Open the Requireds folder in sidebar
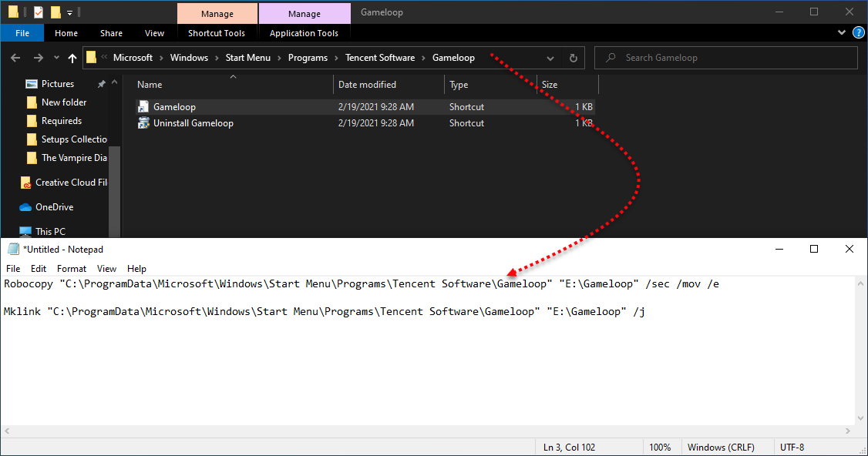Viewport: 868px width, 456px height. click(62, 121)
